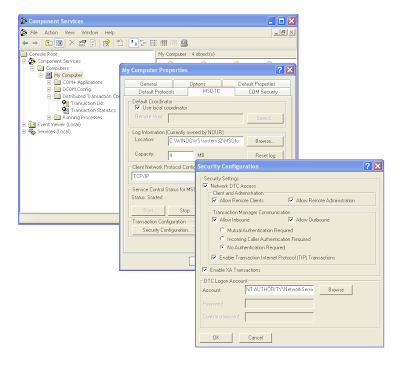
Task: Toggle Allow Outbound checkbox
Action: 291,220
